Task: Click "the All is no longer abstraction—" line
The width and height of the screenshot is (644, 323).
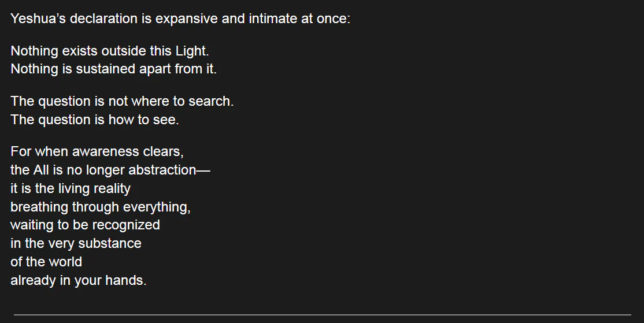Action: (x=110, y=170)
